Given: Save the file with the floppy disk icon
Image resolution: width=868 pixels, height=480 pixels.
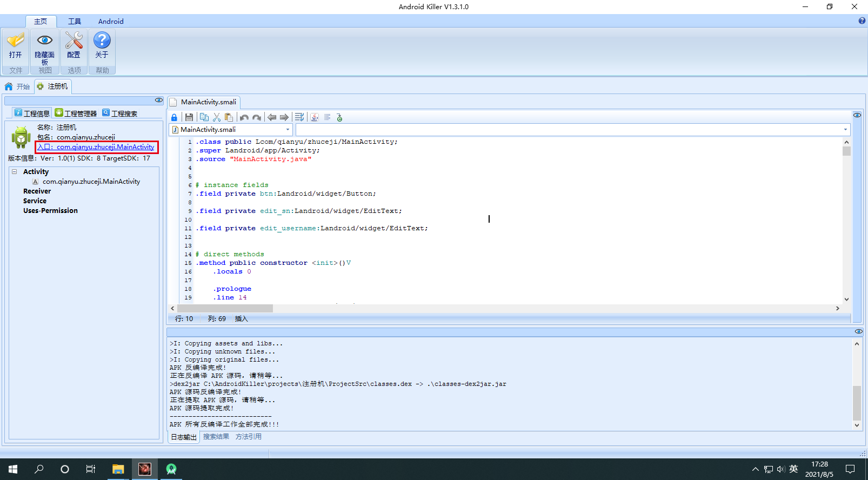Looking at the screenshot, I should pyautogui.click(x=189, y=117).
